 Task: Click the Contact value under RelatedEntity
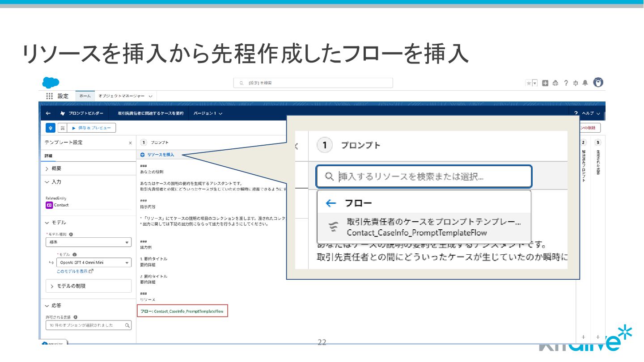[x=61, y=205]
